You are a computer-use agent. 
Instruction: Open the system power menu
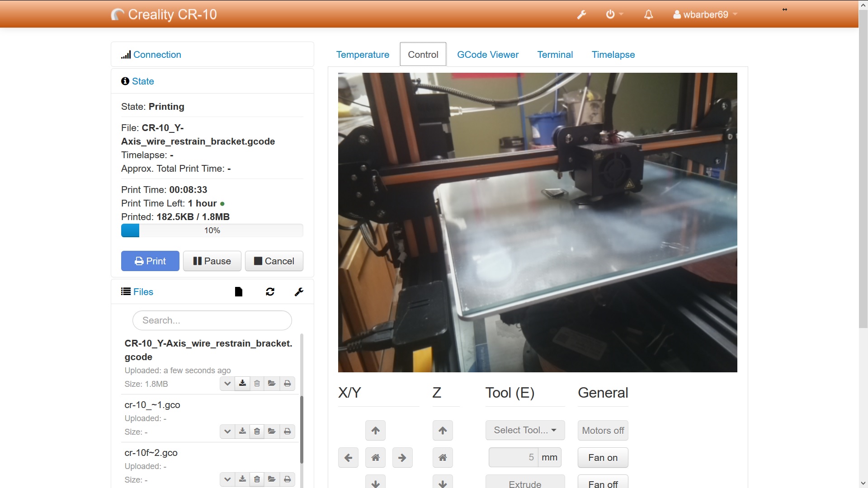(x=614, y=14)
